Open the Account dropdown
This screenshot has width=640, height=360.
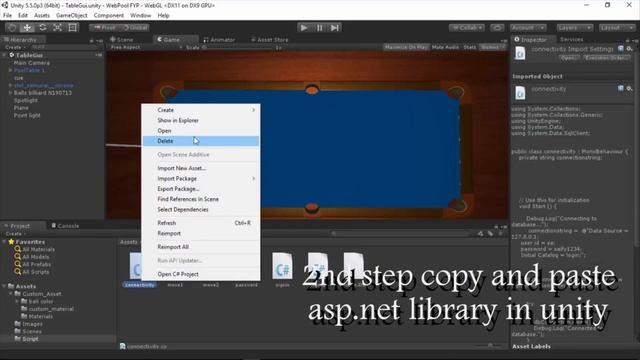528,28
